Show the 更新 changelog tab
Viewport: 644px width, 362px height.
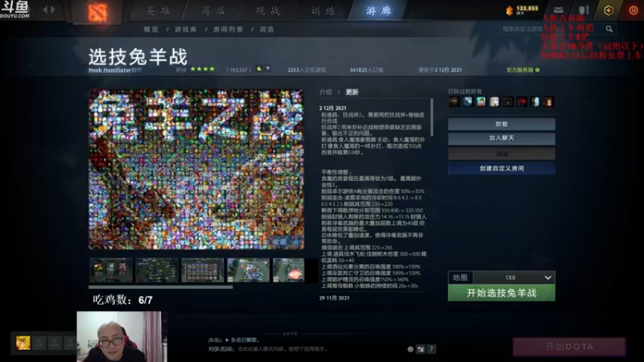pos(352,92)
